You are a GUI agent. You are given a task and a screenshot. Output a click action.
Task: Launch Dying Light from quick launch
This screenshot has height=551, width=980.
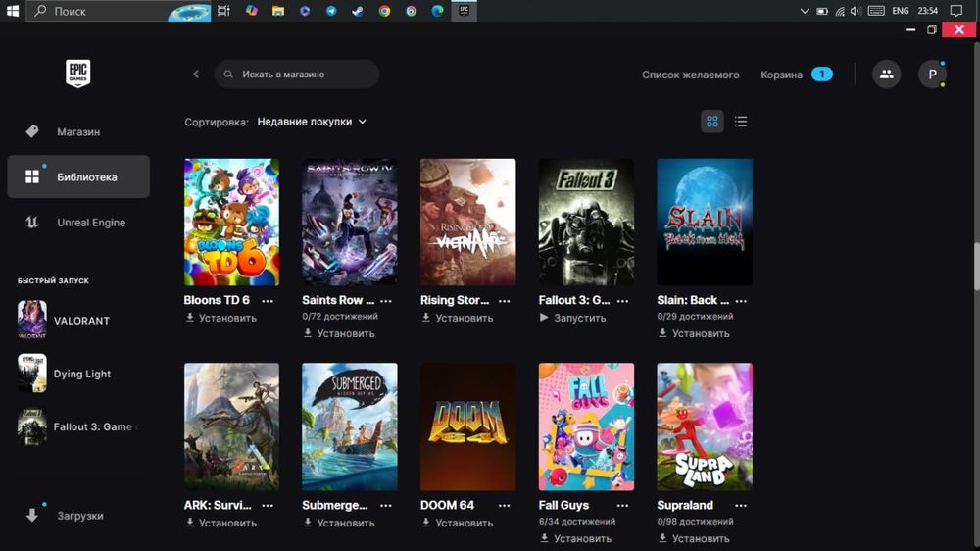click(78, 374)
